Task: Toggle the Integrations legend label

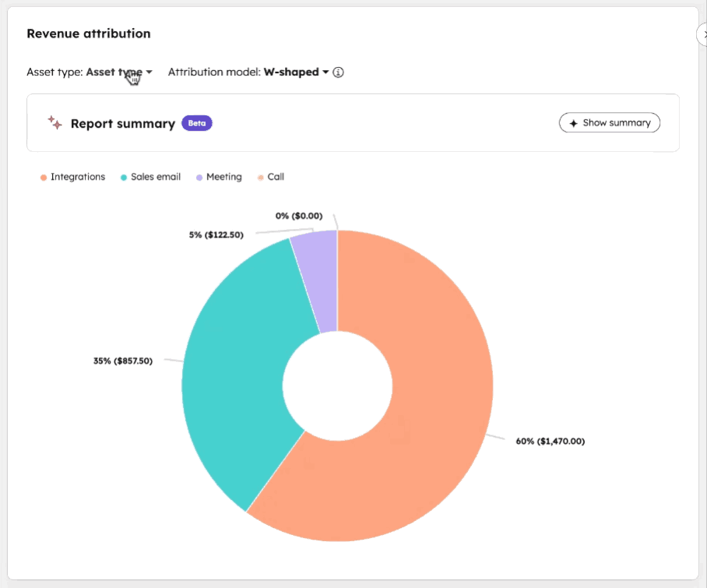Action: [x=78, y=177]
